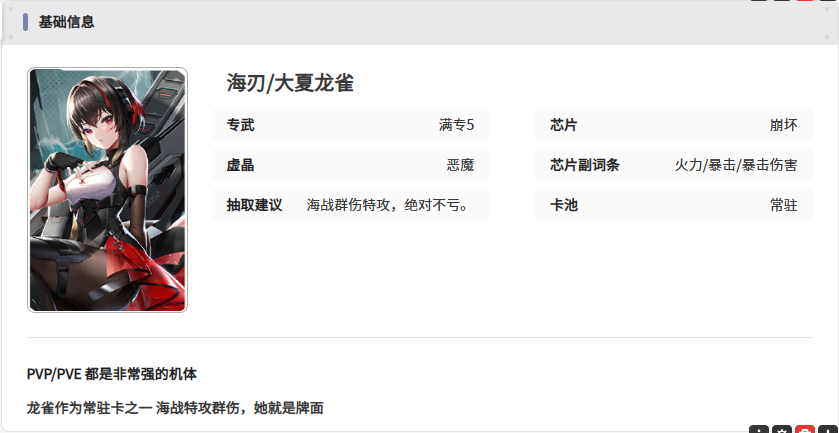
Task: Open the 海刃/大夏龙雀 character portrait
Action: pos(108,189)
